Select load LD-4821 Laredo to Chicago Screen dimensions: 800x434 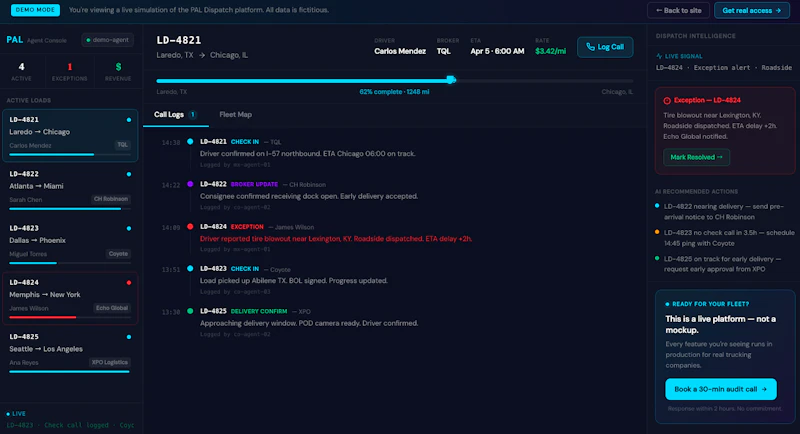click(70, 135)
